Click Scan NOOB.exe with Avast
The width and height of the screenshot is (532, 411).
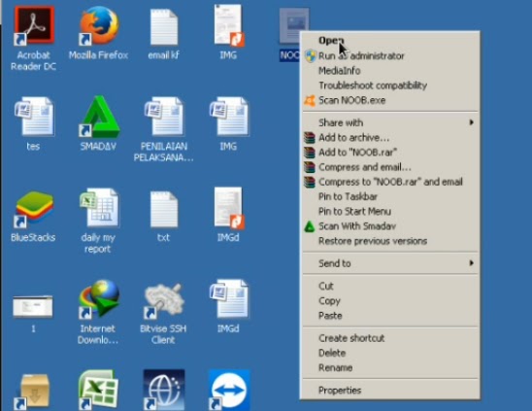pyautogui.click(x=390, y=100)
